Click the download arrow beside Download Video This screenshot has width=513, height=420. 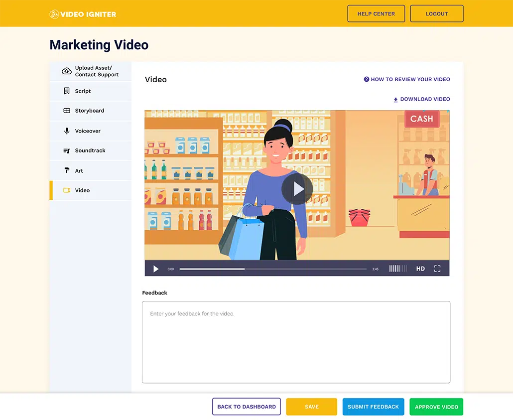395,99
